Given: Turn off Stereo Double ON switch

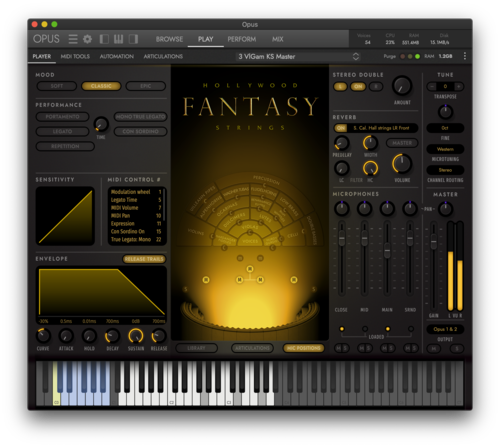Looking at the screenshot, I should pyautogui.click(x=358, y=87).
